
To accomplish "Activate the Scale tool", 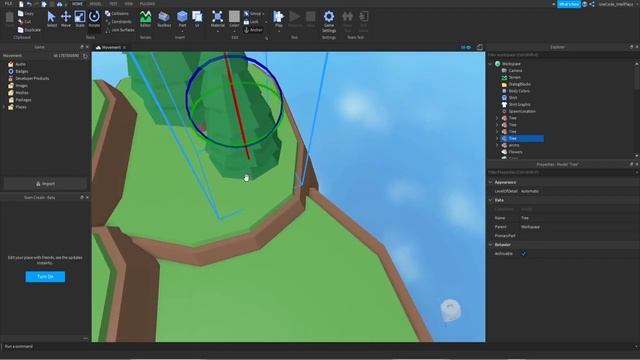I will 80,19.
